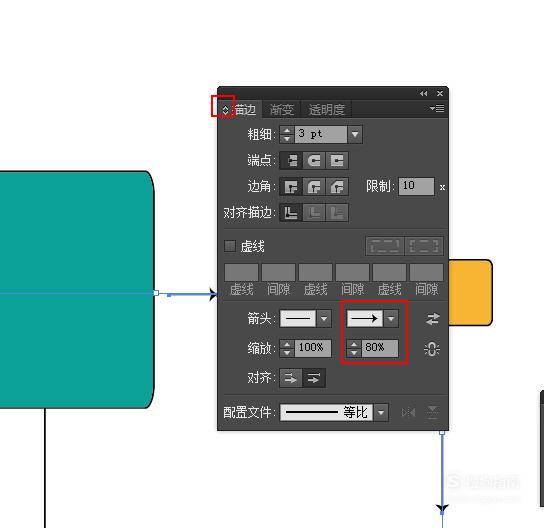Toggle arrowhead scale link icon
Screen dimensions: 544x528
tap(432, 349)
